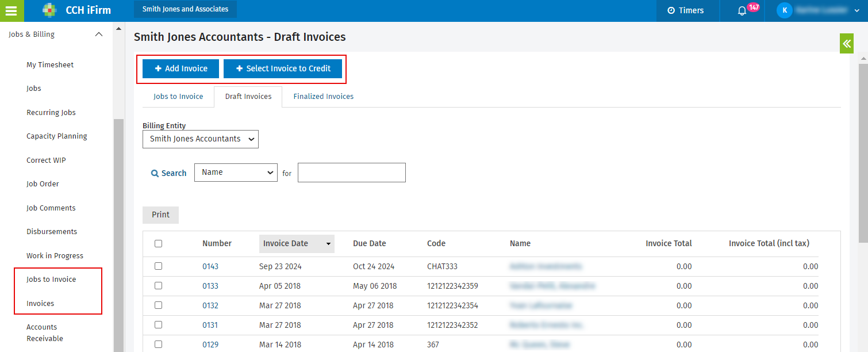The width and height of the screenshot is (868, 352).
Task: Open invoice number 0133 link
Action: point(210,286)
